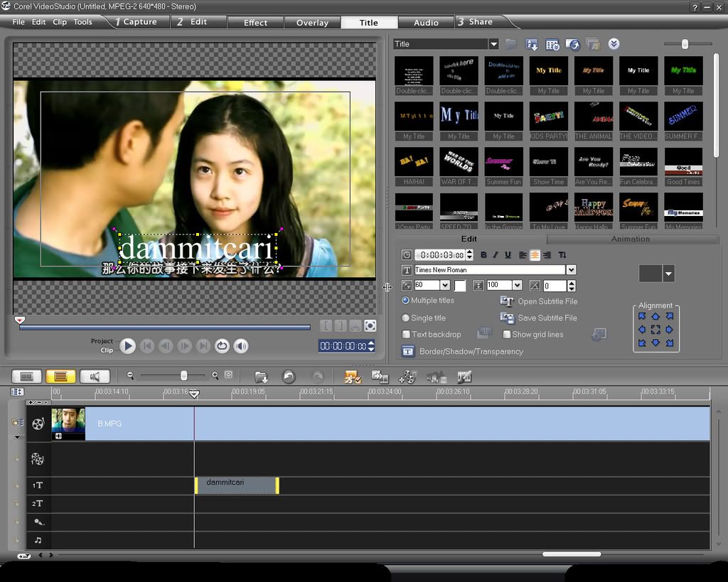The height and width of the screenshot is (582, 728).
Task: Click the Undo icon in timeline toolbar
Action: (289, 377)
